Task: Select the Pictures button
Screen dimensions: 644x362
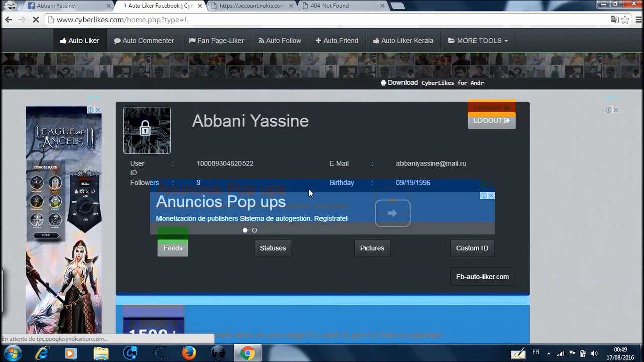Action: pos(372,248)
